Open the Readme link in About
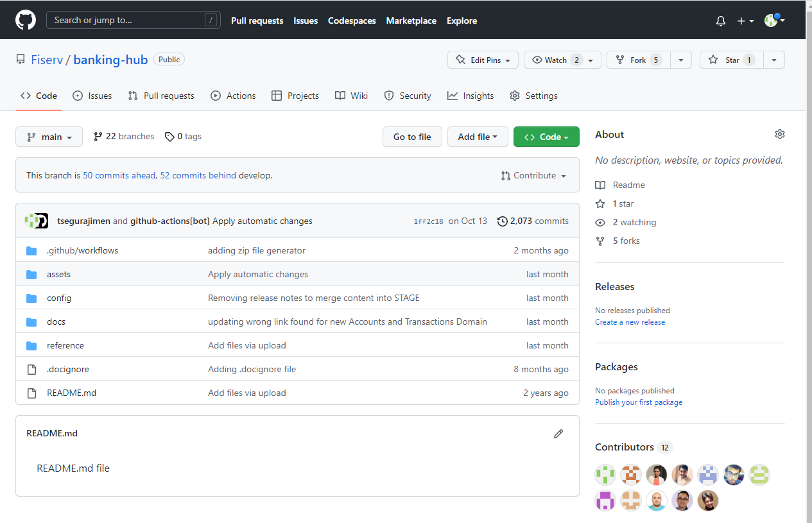This screenshot has height=523, width=812. tap(620, 185)
